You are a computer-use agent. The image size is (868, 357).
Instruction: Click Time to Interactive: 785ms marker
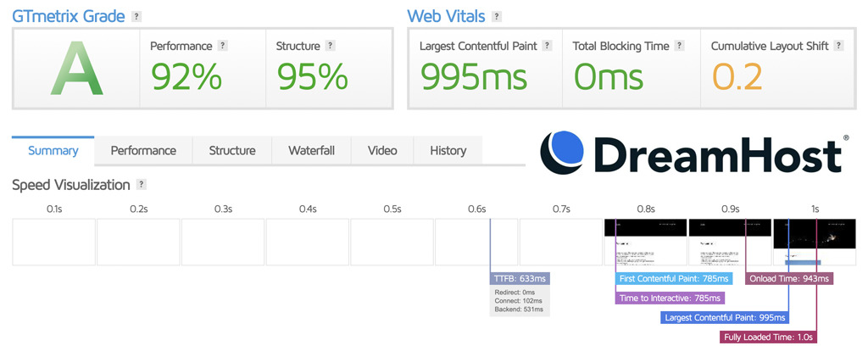[x=670, y=298]
